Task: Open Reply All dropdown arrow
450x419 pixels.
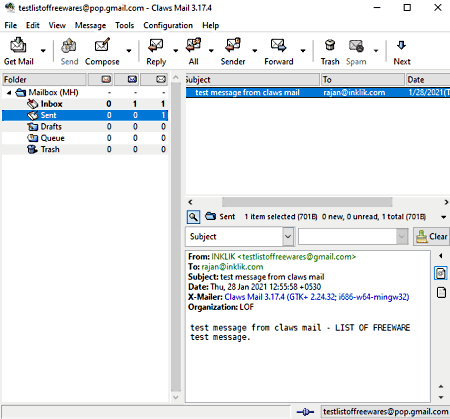Action: (211, 51)
